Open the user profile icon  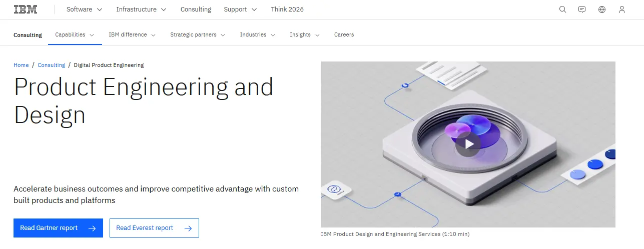(622, 9)
